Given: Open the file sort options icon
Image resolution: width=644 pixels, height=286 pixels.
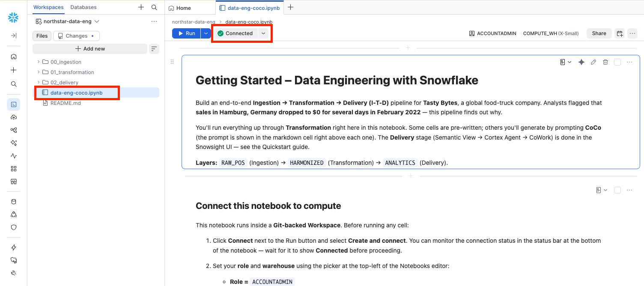Looking at the screenshot, I should pos(154,49).
